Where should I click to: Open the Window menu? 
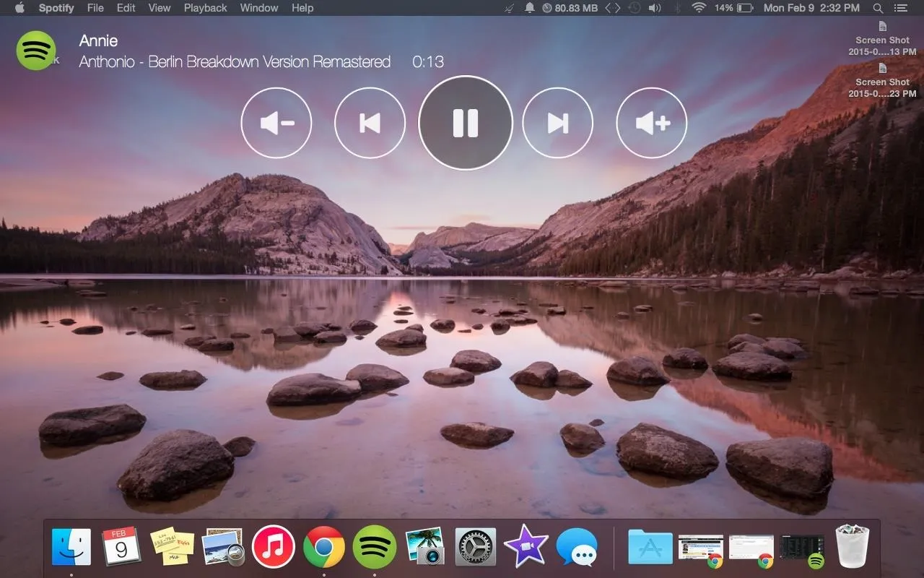pyautogui.click(x=259, y=8)
